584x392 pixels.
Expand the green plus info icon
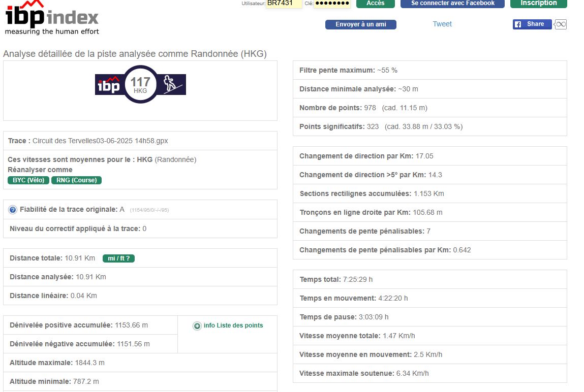click(197, 326)
